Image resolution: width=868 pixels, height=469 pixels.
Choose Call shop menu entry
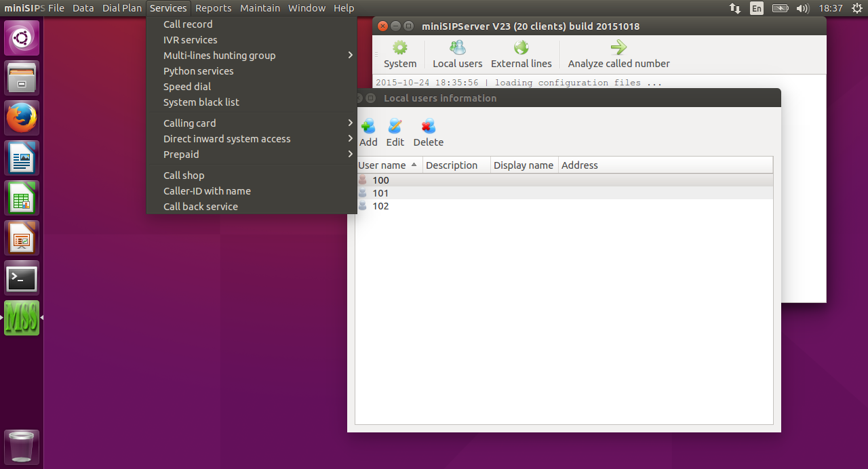click(252, 176)
